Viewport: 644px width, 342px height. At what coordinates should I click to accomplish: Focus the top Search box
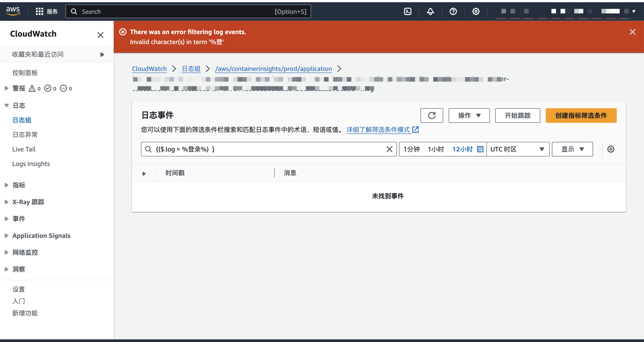(x=188, y=12)
